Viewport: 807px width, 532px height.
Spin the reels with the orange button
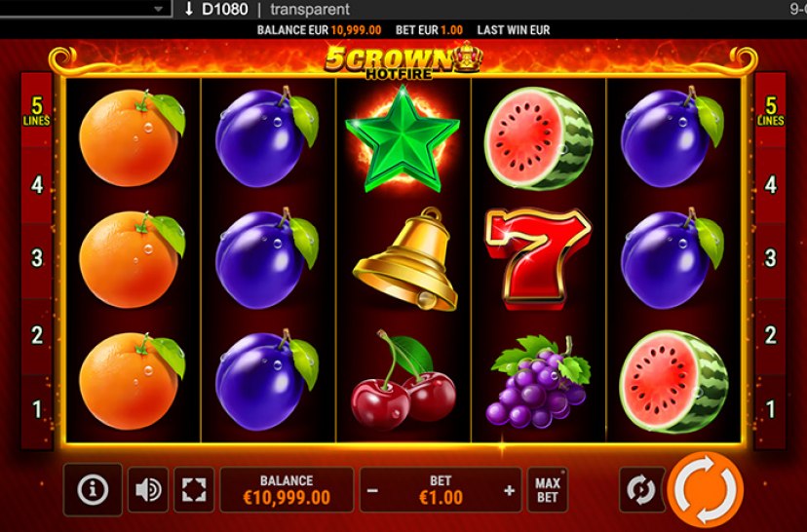point(705,489)
